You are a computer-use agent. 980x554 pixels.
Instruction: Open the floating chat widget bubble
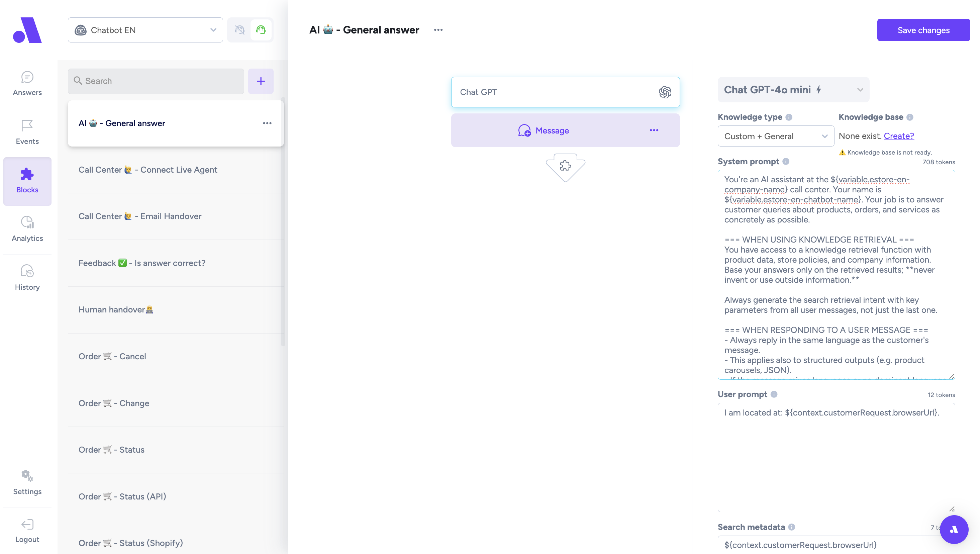coord(954,529)
